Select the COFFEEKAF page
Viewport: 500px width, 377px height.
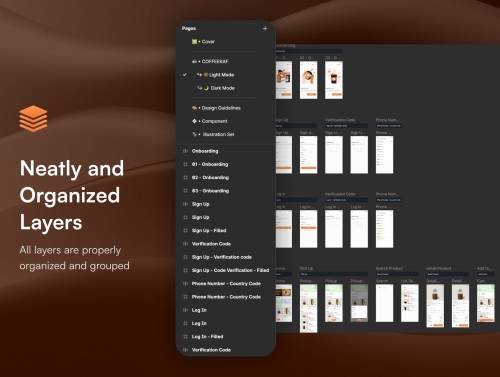(x=210, y=61)
